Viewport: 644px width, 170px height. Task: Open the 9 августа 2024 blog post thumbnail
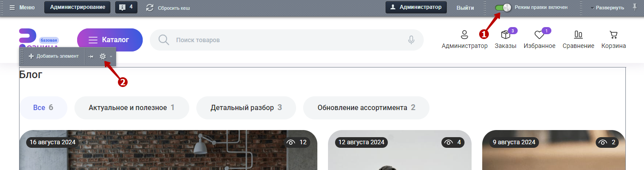point(554,150)
